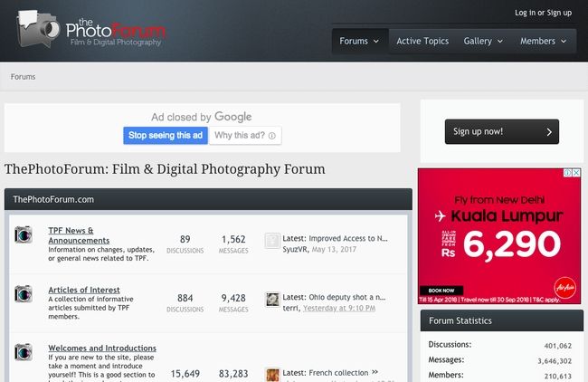
Task: Click camera icon beside TPF News & Announcements
Action: (24, 235)
